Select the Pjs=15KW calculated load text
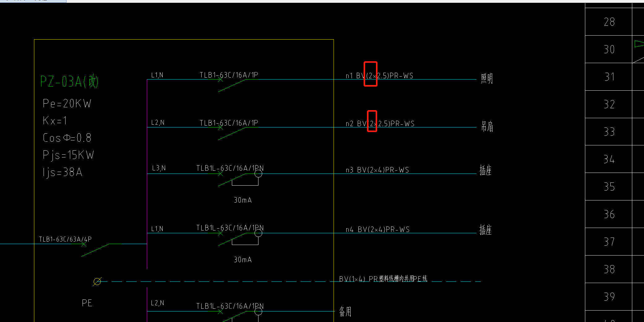This screenshot has height=322, width=644. (x=68, y=155)
